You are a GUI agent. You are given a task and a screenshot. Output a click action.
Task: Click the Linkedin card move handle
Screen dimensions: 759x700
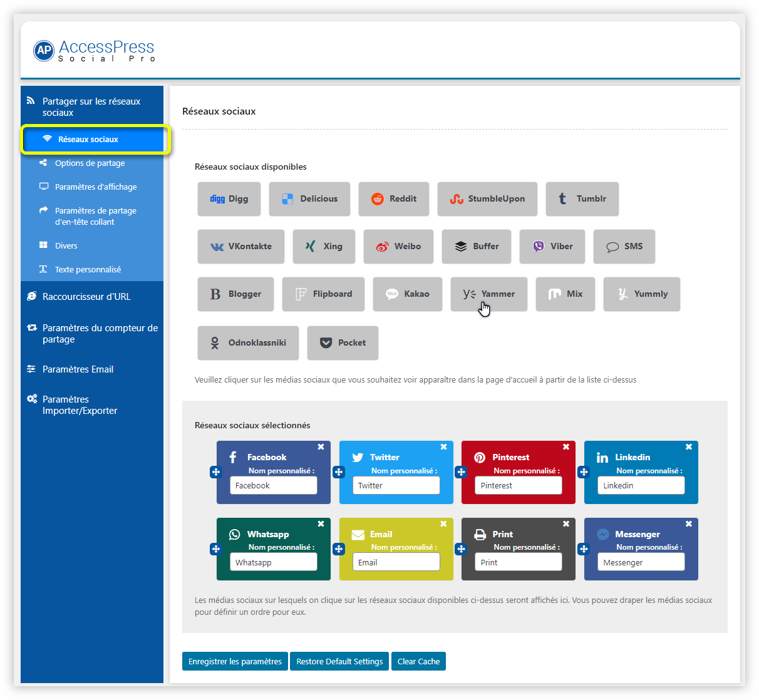pos(583,472)
